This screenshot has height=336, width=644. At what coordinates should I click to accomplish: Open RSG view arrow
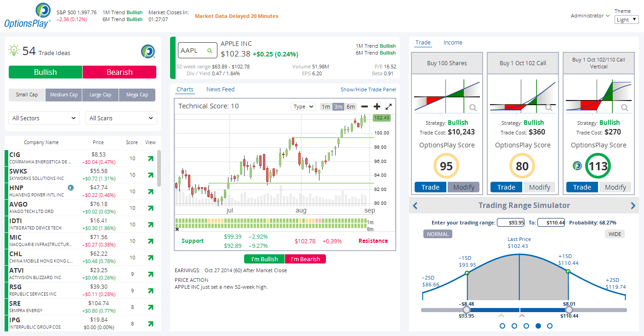[150, 291]
